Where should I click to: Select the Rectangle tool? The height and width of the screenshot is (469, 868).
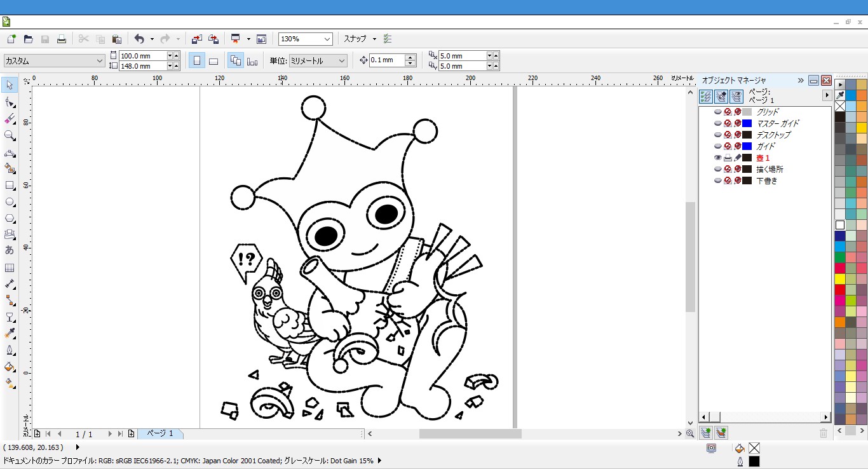[x=10, y=186]
